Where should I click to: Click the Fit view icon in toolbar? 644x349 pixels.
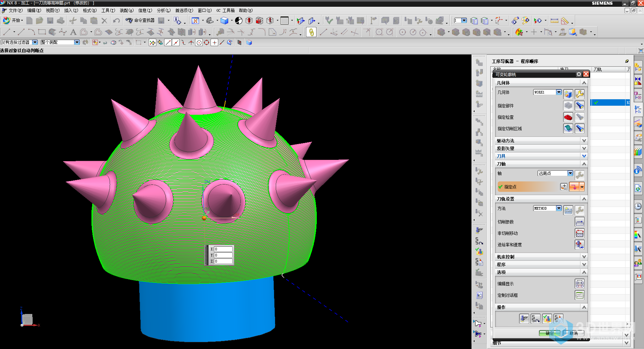[195, 21]
